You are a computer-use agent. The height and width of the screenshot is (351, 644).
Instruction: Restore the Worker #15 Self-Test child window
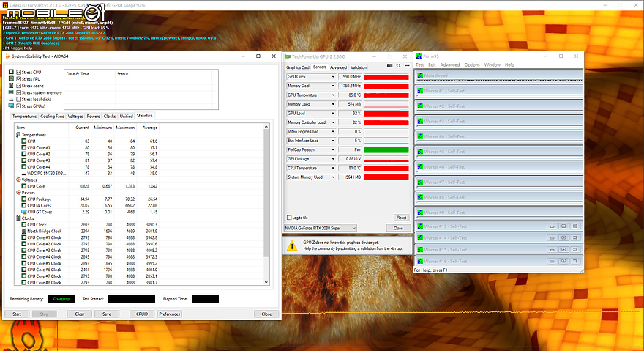[563, 250]
